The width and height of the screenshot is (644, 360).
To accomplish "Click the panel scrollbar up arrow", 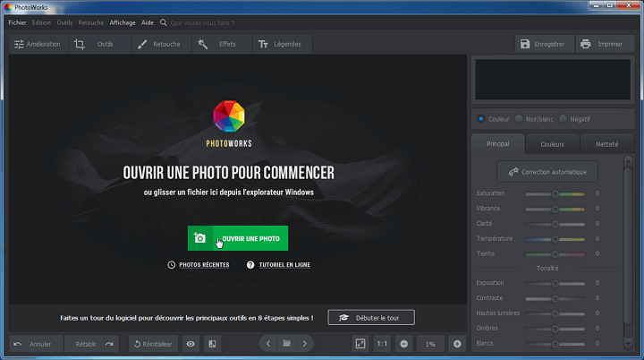I will (628, 161).
